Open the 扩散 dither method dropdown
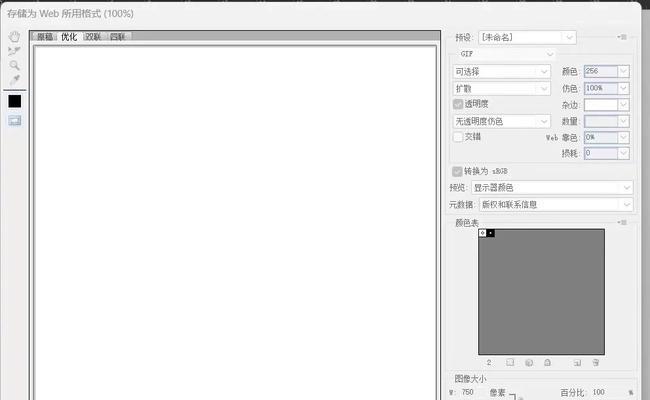 pyautogui.click(x=502, y=89)
